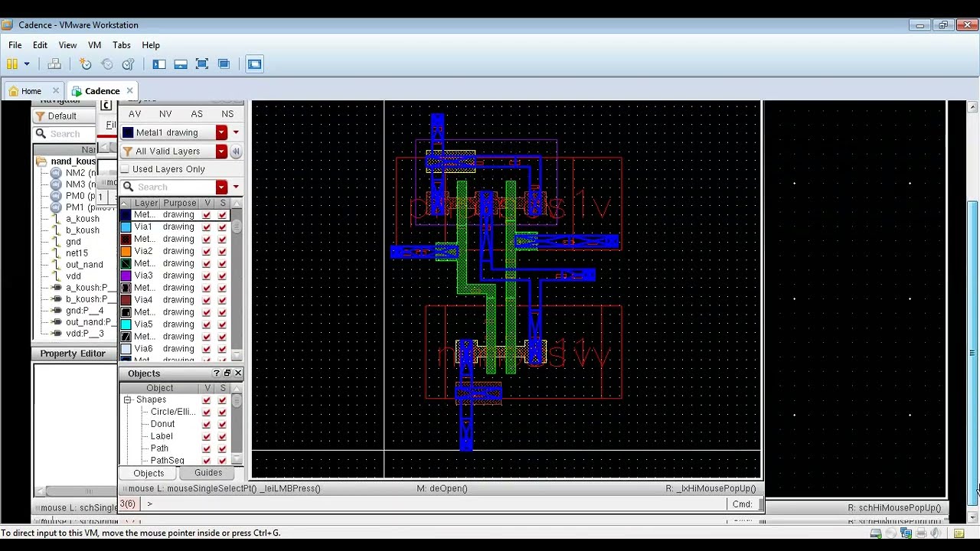This screenshot has width=980, height=551.
Task: Select the purple Via3 layer swatch
Action: click(126, 275)
